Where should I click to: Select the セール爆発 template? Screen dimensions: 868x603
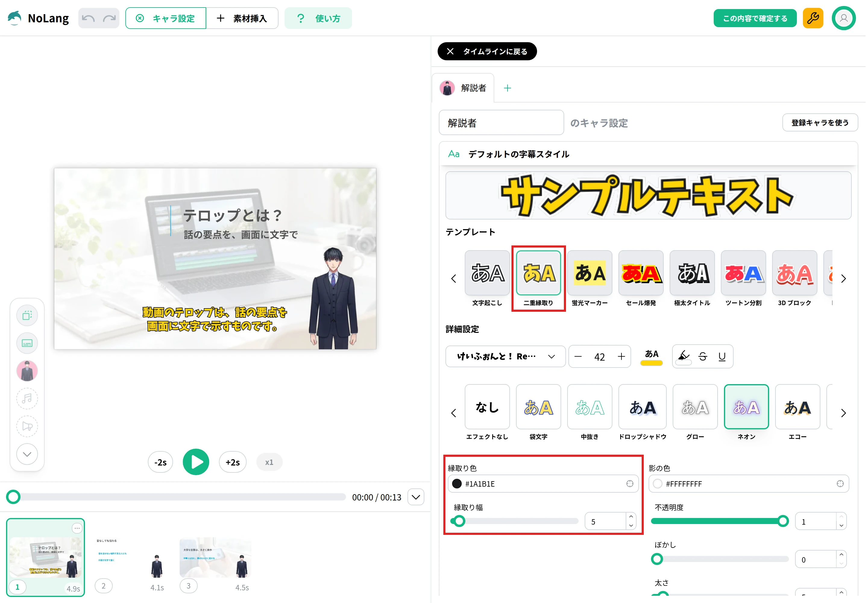pyautogui.click(x=641, y=273)
